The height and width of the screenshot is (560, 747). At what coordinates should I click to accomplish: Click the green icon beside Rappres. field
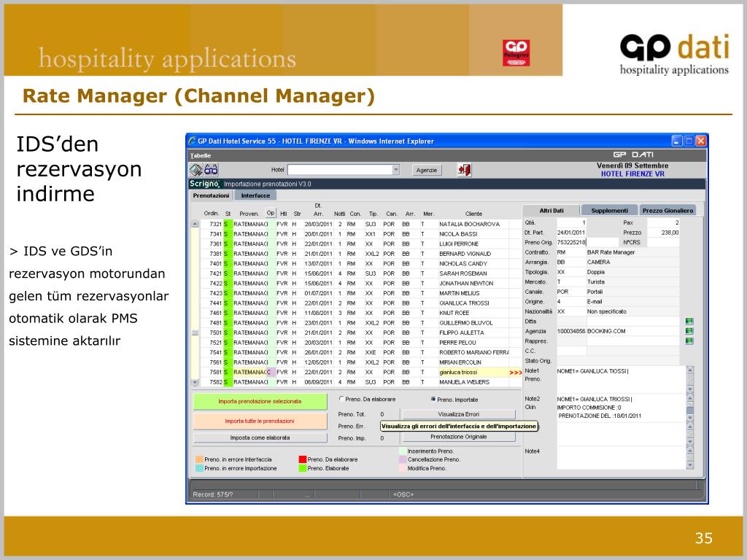[689, 341]
